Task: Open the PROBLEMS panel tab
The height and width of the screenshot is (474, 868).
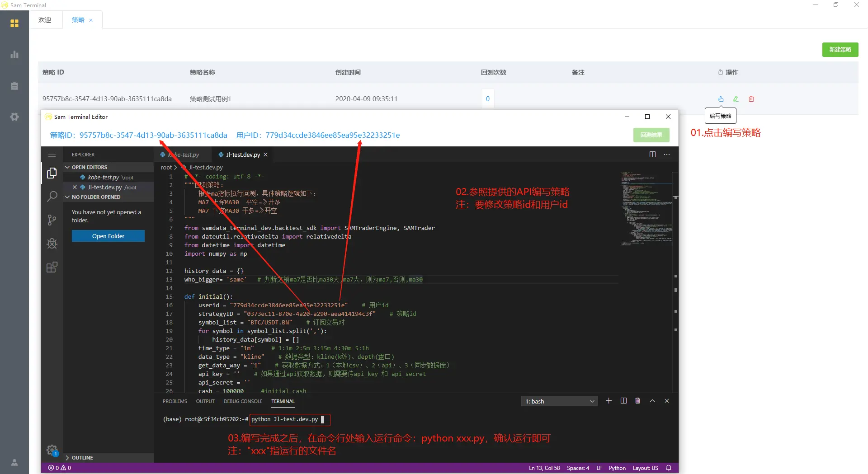Action: pos(175,401)
